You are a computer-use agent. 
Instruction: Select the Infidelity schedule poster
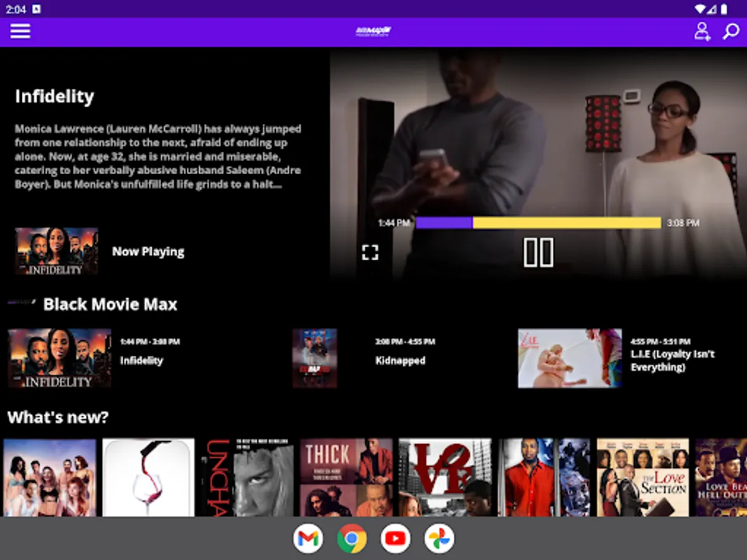[x=60, y=358]
